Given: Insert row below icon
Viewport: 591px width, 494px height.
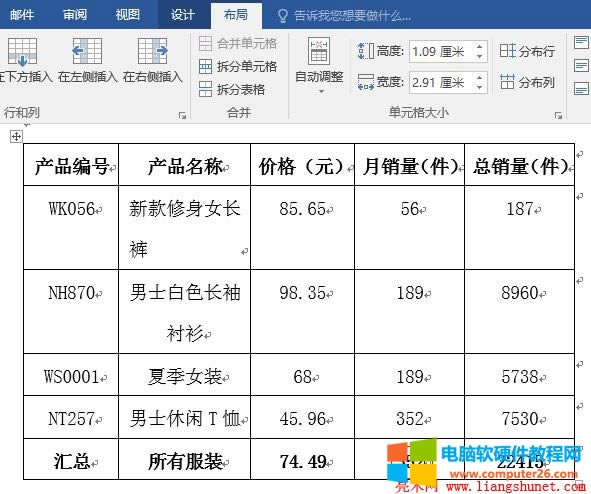Looking at the screenshot, I should click(22, 51).
